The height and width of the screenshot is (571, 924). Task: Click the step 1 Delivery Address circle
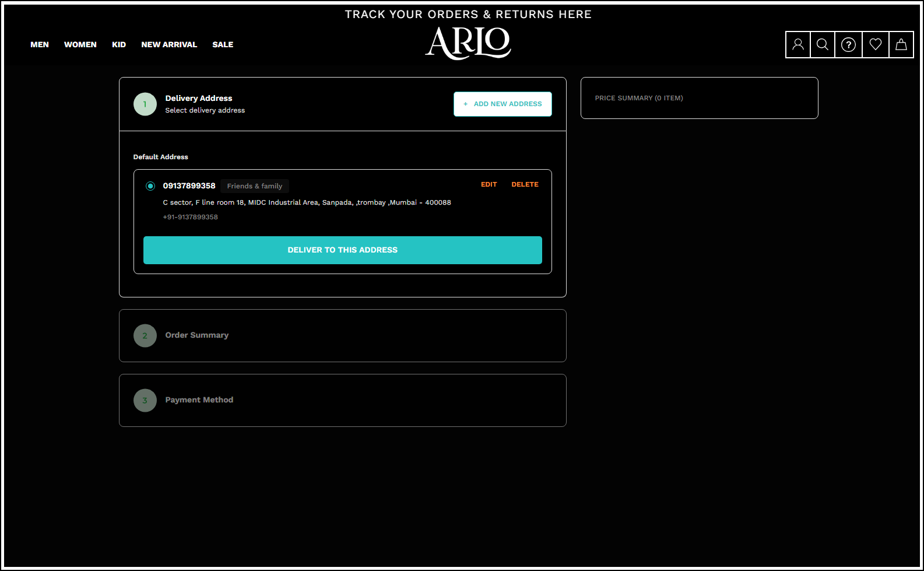tap(145, 104)
